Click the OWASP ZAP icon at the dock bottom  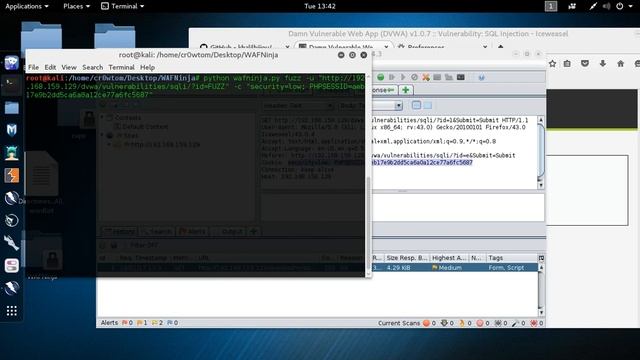11,288
